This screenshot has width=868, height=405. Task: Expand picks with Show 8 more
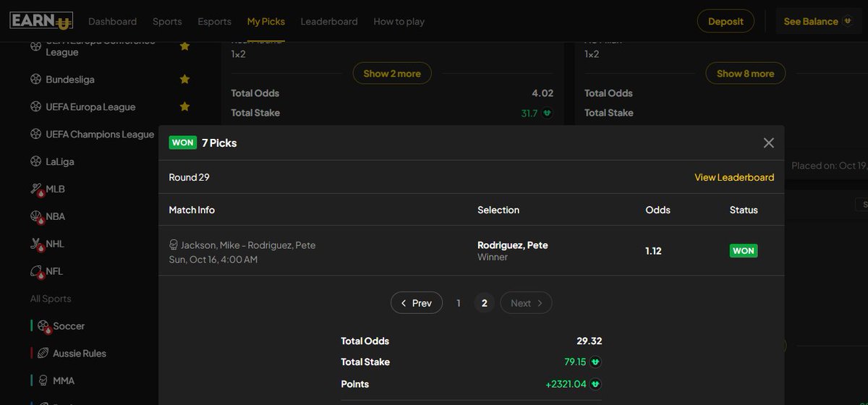pyautogui.click(x=745, y=73)
